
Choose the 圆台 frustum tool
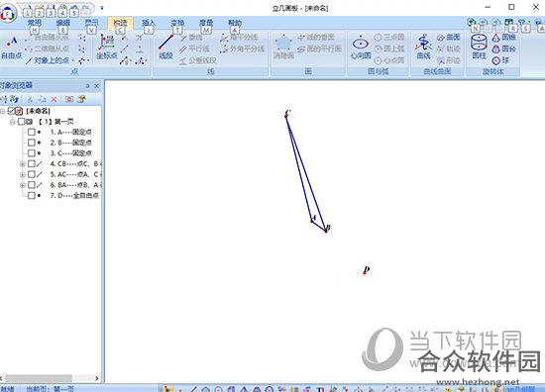pyautogui.click(x=503, y=49)
